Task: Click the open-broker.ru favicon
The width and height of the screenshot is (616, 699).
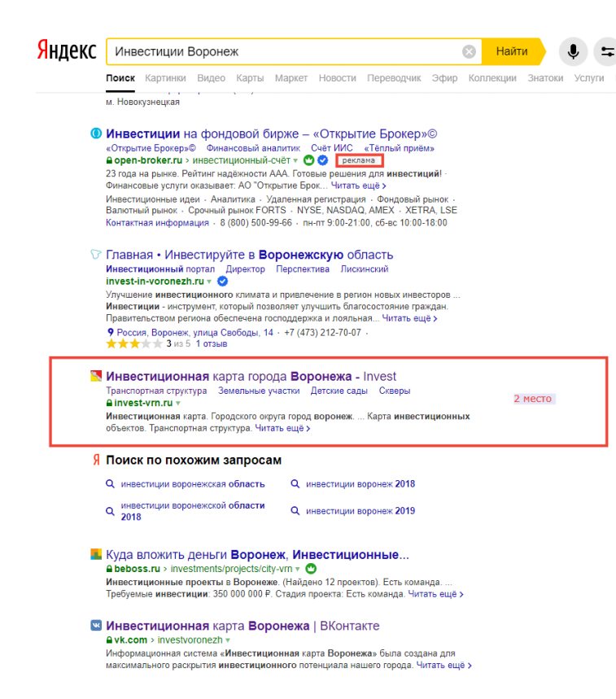Action: pyautogui.click(x=96, y=133)
